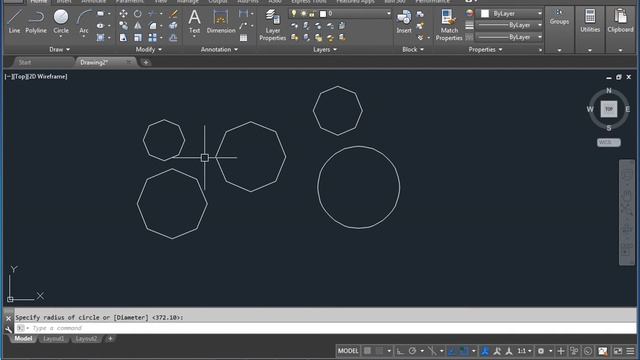Toggle 2D object snap in status bar

464,351
